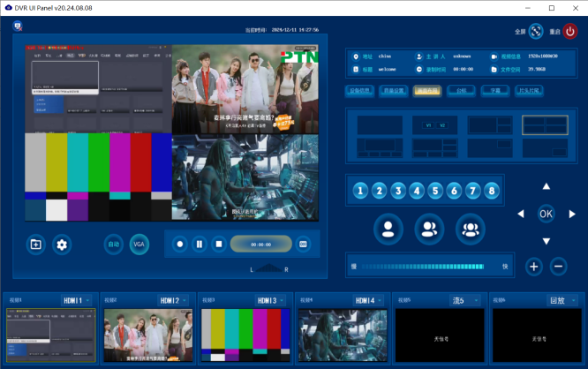Switch to the second tab, next to 设备信息
Viewport: 588px width, 369px height.
pos(394,91)
